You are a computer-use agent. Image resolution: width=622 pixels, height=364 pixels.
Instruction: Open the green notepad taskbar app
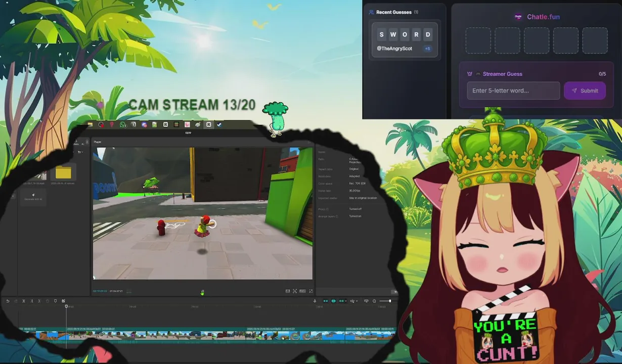(x=154, y=124)
